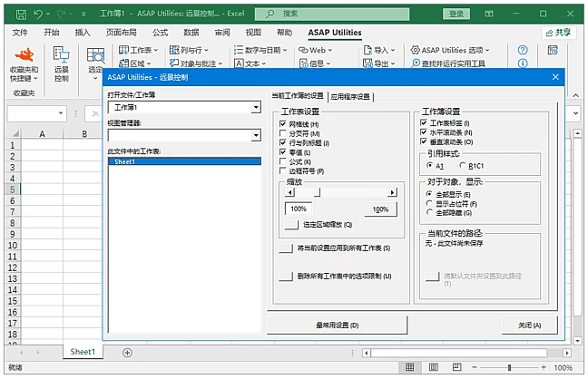Click the ASAP Utilities help question icon
The image size is (588, 379).
coord(524,51)
